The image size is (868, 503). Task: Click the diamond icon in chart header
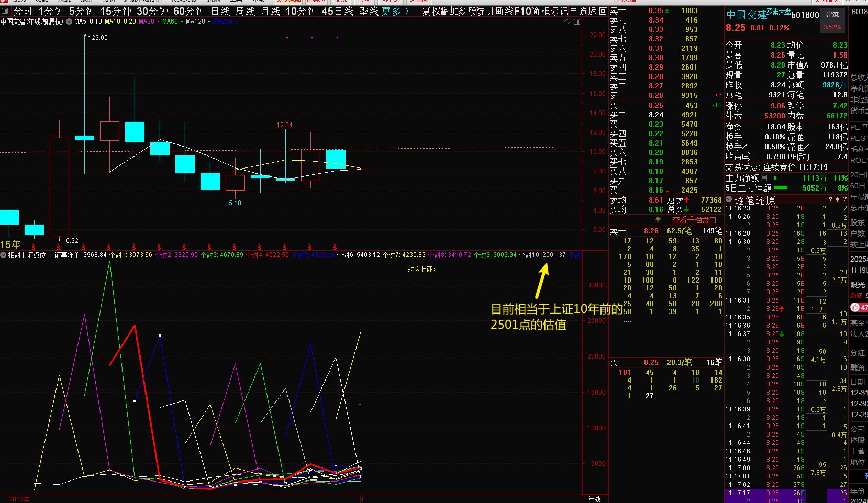click(567, 22)
